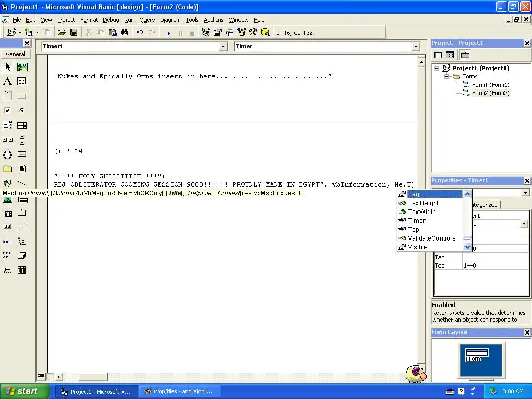Open the property value dropdown arrow
Viewport: 532px width, 399px height.
tap(524, 224)
